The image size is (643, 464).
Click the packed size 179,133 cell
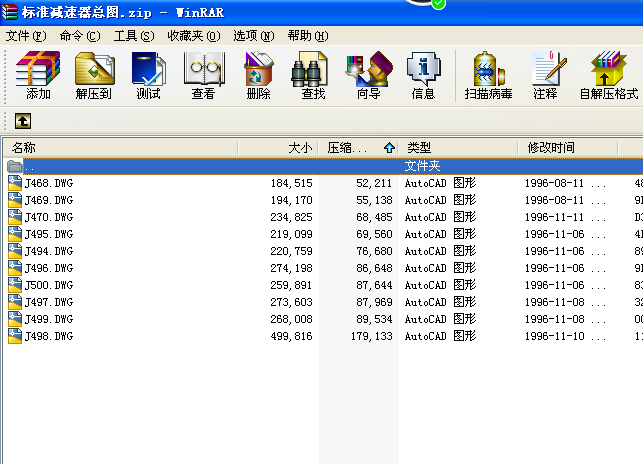pos(372,336)
